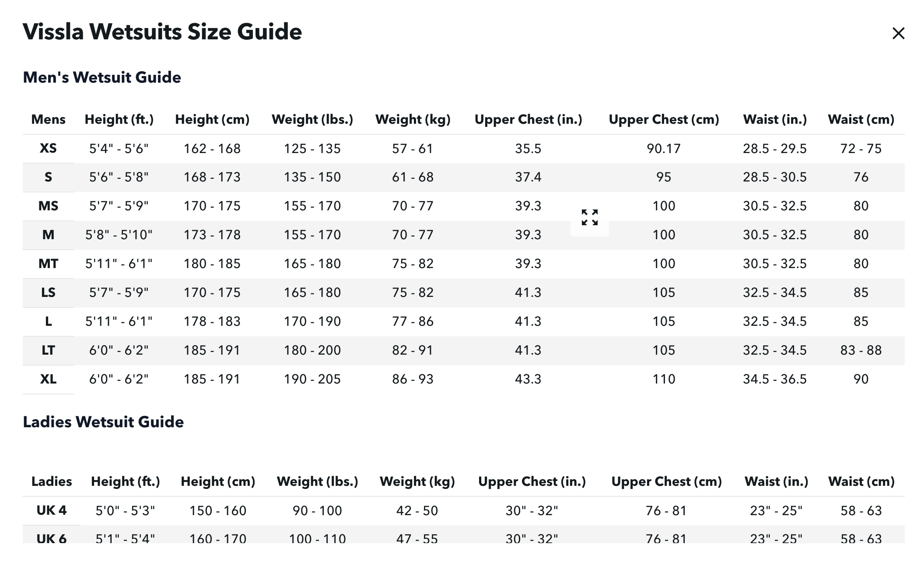Click the men's Height (ft.) column header
The height and width of the screenshot is (565, 924).
click(x=119, y=119)
